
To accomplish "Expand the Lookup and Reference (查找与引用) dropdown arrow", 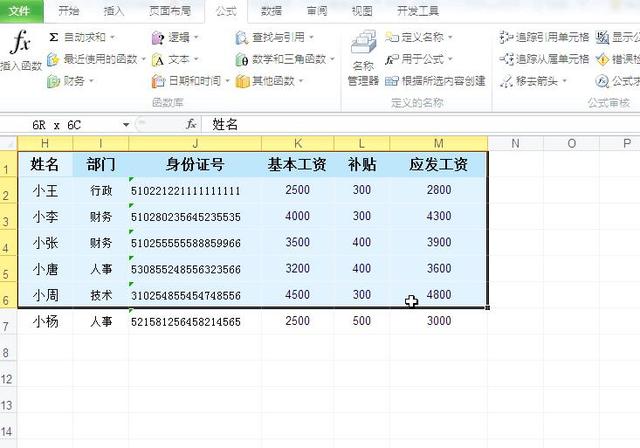I will tap(311, 38).
